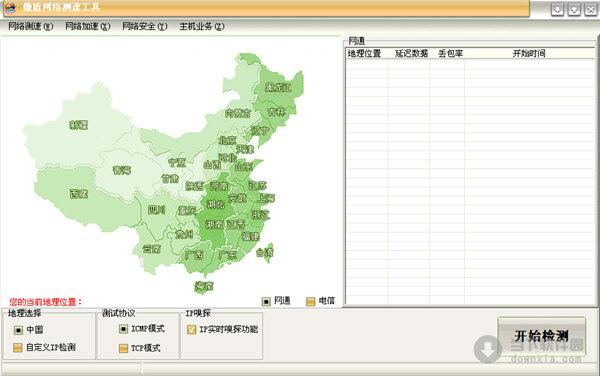Select 云南 province on the map
This screenshot has width=600, height=376.
tap(152, 249)
